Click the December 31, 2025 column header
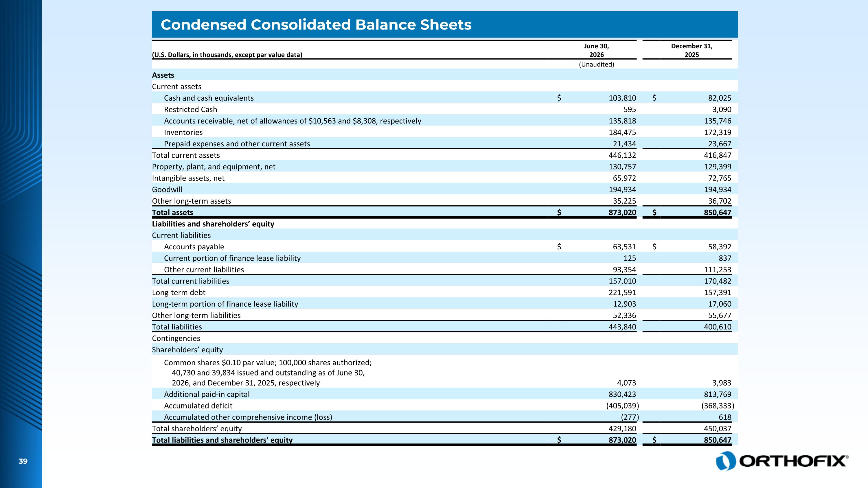 point(692,51)
